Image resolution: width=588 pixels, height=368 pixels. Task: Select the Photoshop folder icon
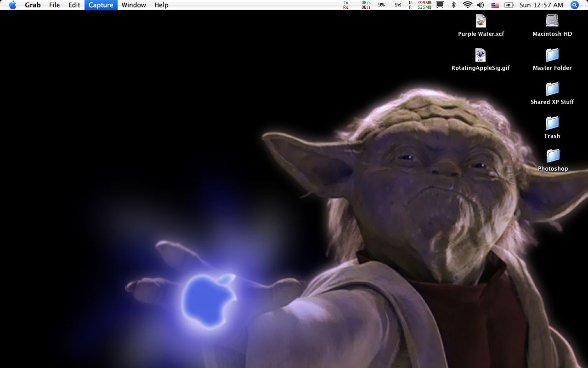(553, 155)
